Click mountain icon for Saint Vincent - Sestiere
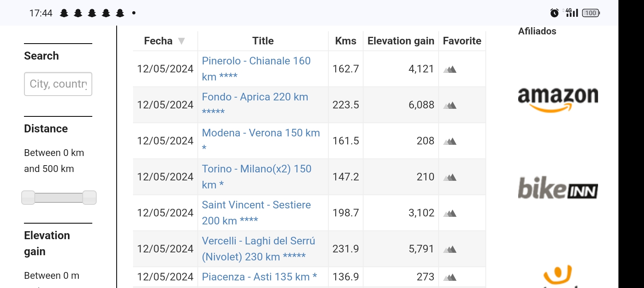This screenshot has width=644, height=288. pos(450,213)
